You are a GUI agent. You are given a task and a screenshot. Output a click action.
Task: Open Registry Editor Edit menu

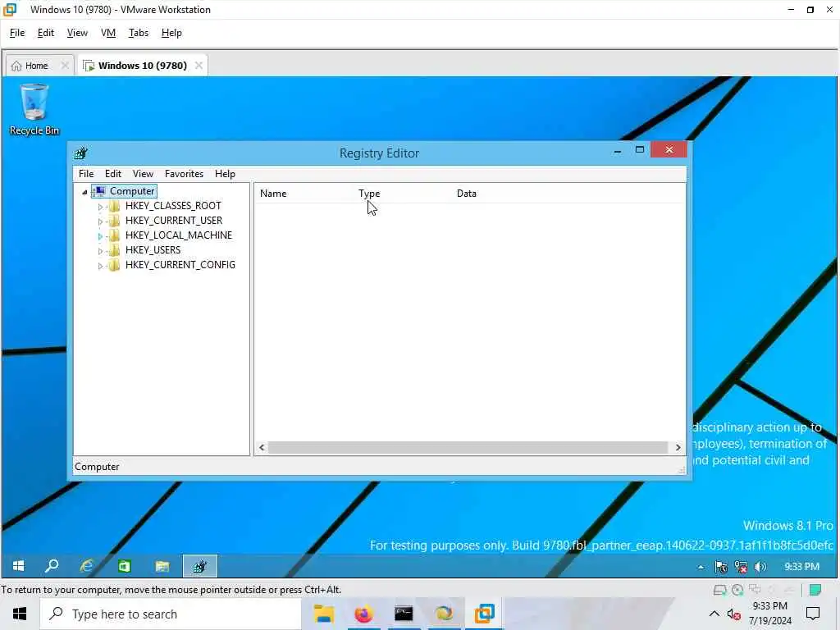pyautogui.click(x=113, y=174)
